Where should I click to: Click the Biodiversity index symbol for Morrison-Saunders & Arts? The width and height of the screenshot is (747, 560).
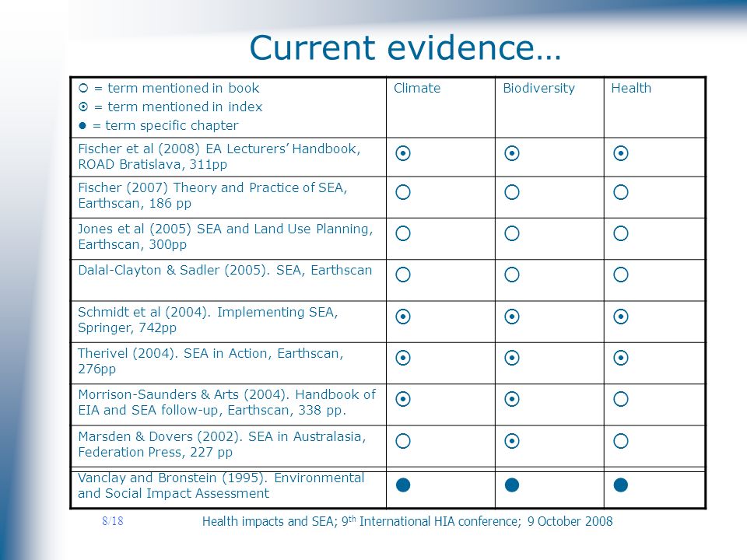click(512, 399)
